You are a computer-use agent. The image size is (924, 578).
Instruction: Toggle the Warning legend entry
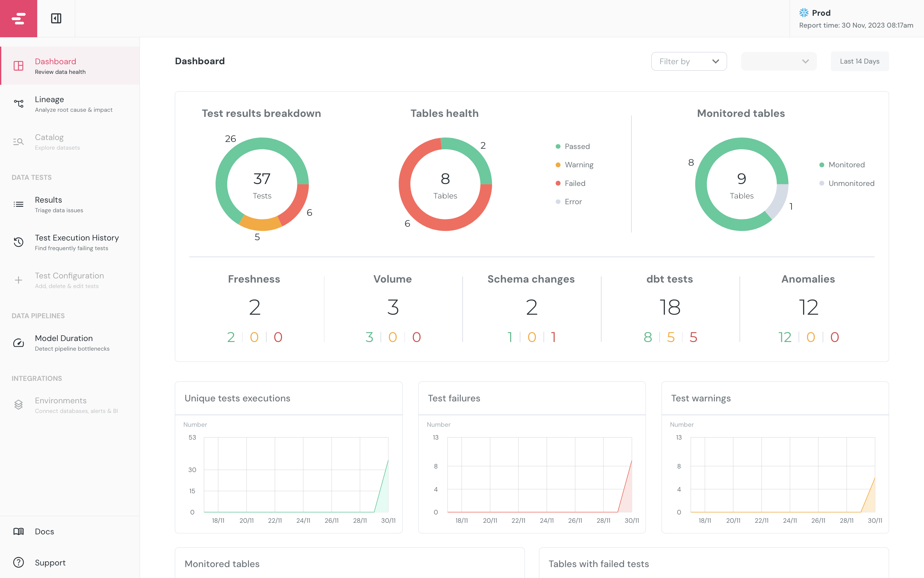[574, 165]
